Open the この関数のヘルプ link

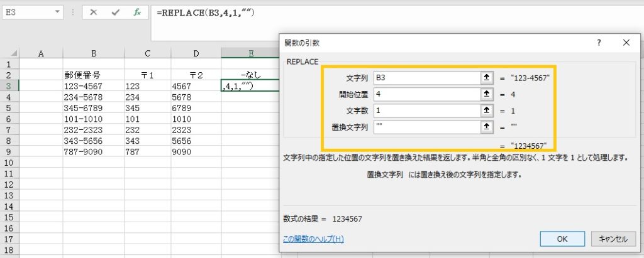coord(313,239)
